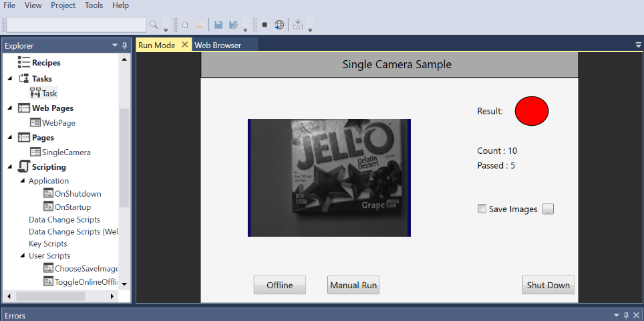Click the Save floppy disk icon
Image resolution: width=644 pixels, height=321 pixels.
click(218, 25)
